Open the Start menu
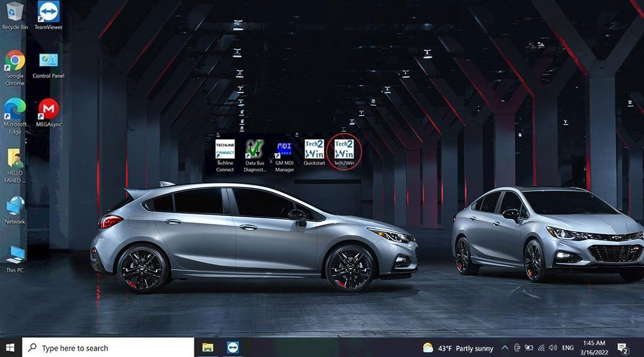The height and width of the screenshot is (357, 644). click(x=10, y=347)
